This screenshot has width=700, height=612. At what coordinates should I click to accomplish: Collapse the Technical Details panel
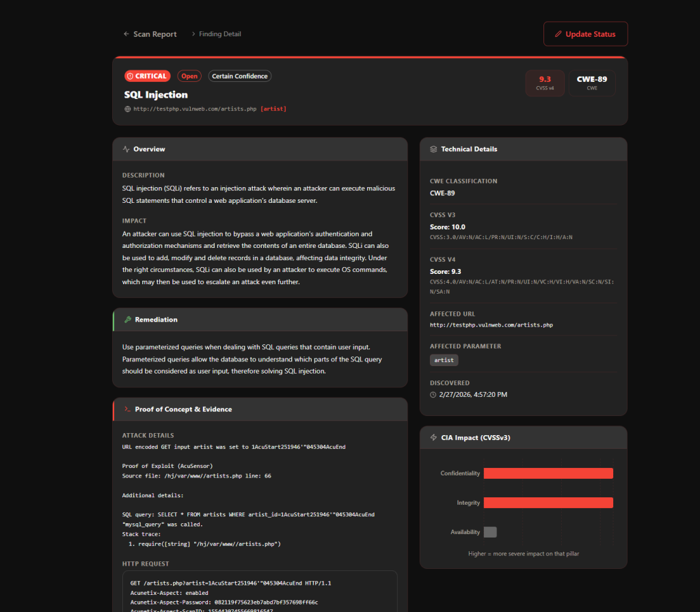coord(523,149)
